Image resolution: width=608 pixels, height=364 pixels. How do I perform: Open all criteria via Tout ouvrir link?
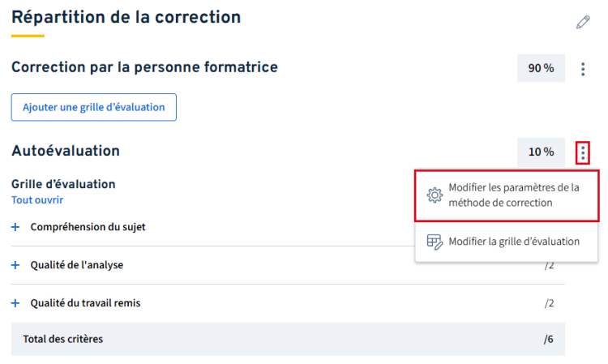(37, 200)
